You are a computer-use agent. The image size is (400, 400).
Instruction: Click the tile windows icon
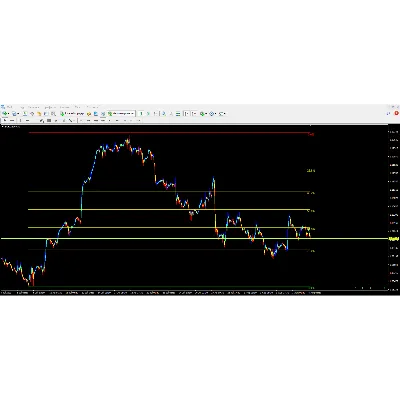point(178,114)
